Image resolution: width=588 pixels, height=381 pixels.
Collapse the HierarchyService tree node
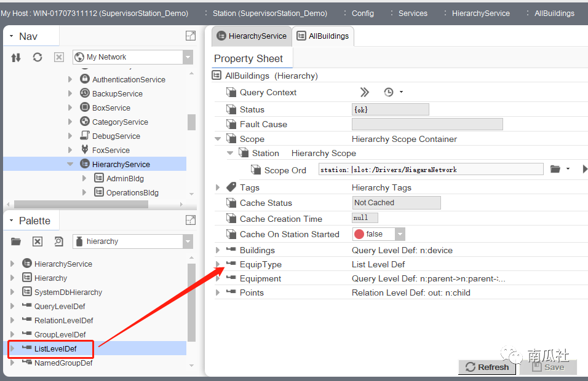[x=70, y=164]
